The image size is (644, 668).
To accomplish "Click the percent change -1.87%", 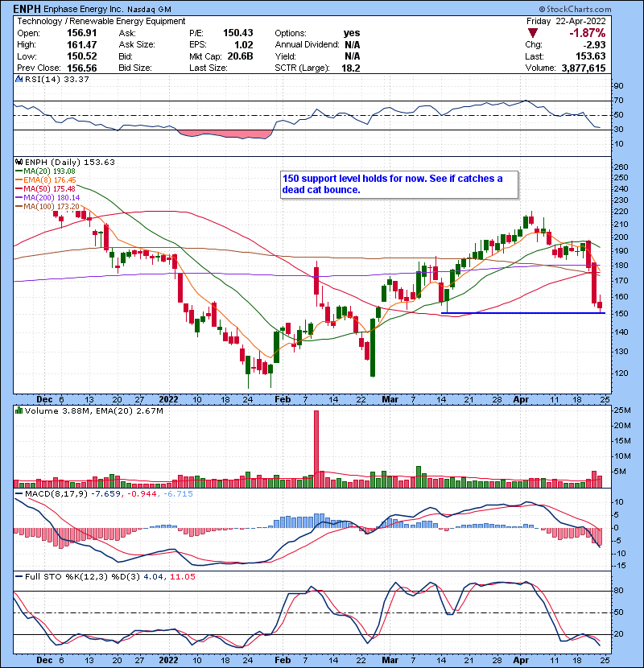I will [588, 33].
